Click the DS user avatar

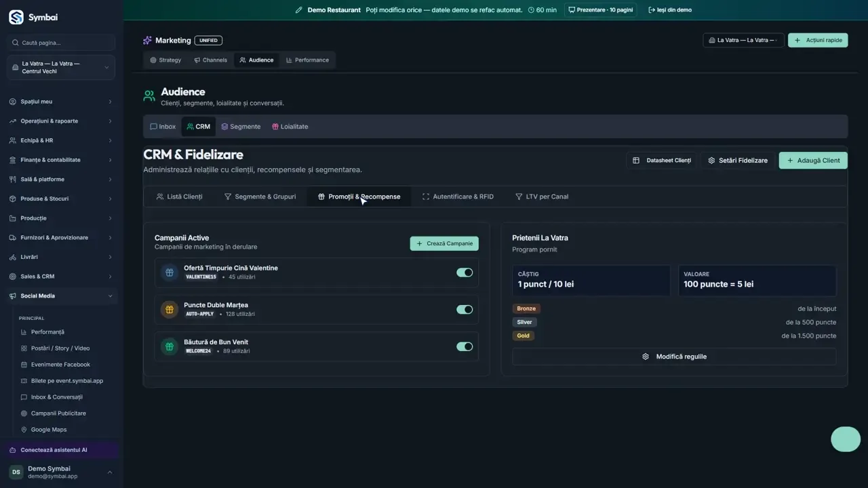(16, 472)
